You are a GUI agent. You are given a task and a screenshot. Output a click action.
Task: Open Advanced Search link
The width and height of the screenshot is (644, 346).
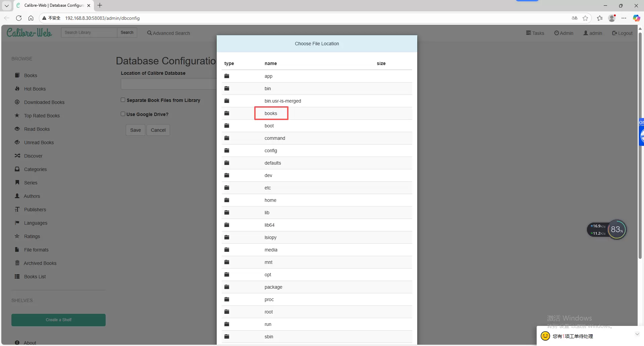tap(168, 33)
